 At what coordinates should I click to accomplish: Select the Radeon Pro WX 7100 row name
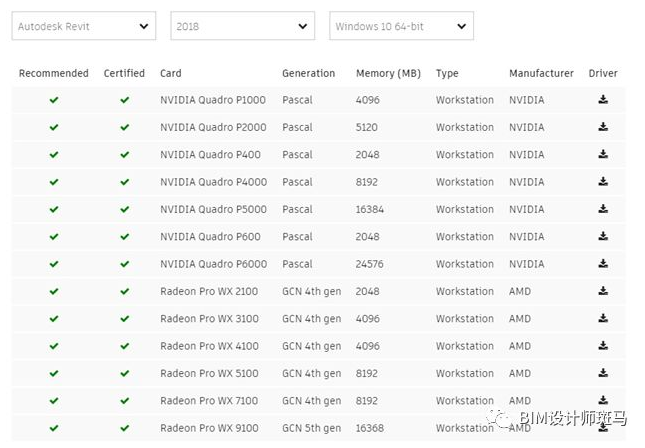209,401
